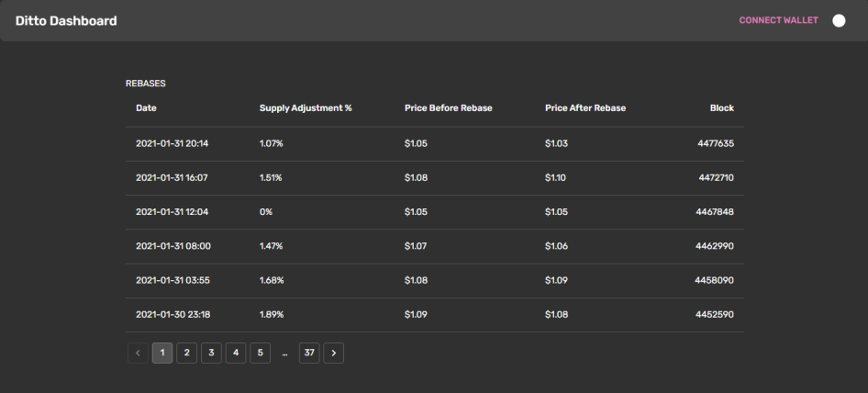
Task: Click block number 4467848
Action: (715, 212)
